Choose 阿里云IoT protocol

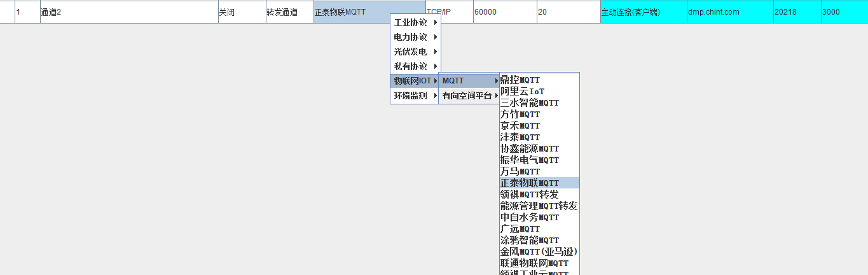coord(539,91)
